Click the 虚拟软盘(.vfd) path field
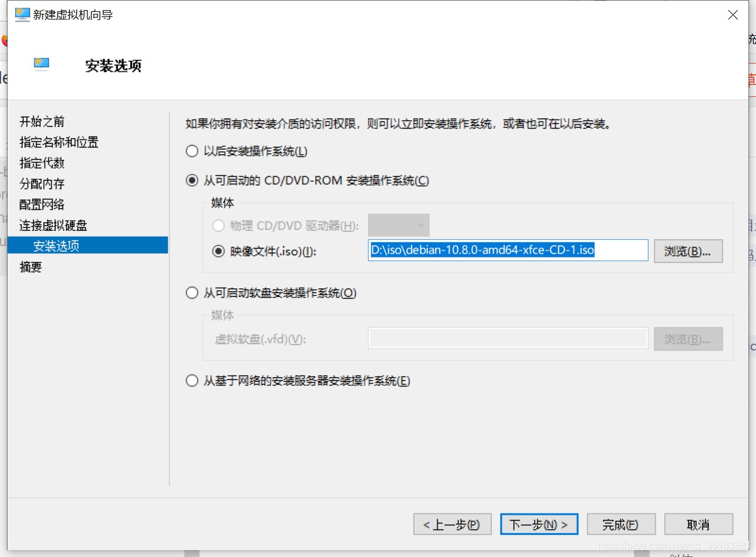Image resolution: width=756 pixels, height=557 pixels. pos(508,339)
